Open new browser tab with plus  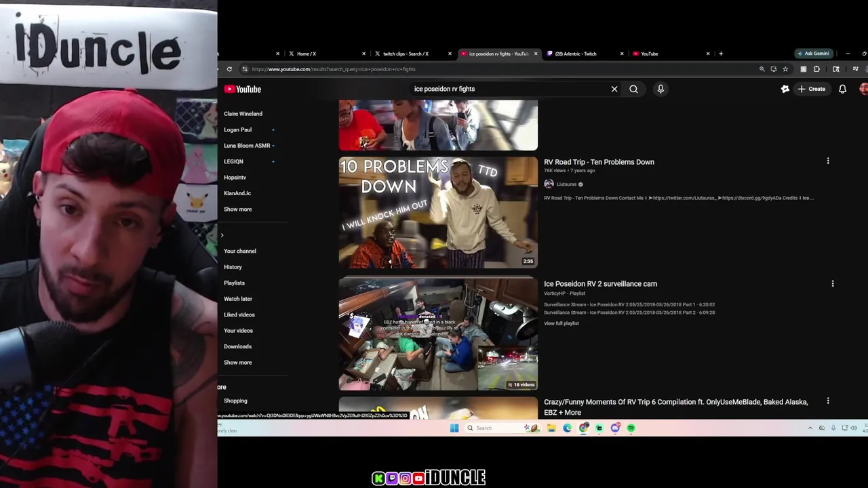[x=721, y=54]
